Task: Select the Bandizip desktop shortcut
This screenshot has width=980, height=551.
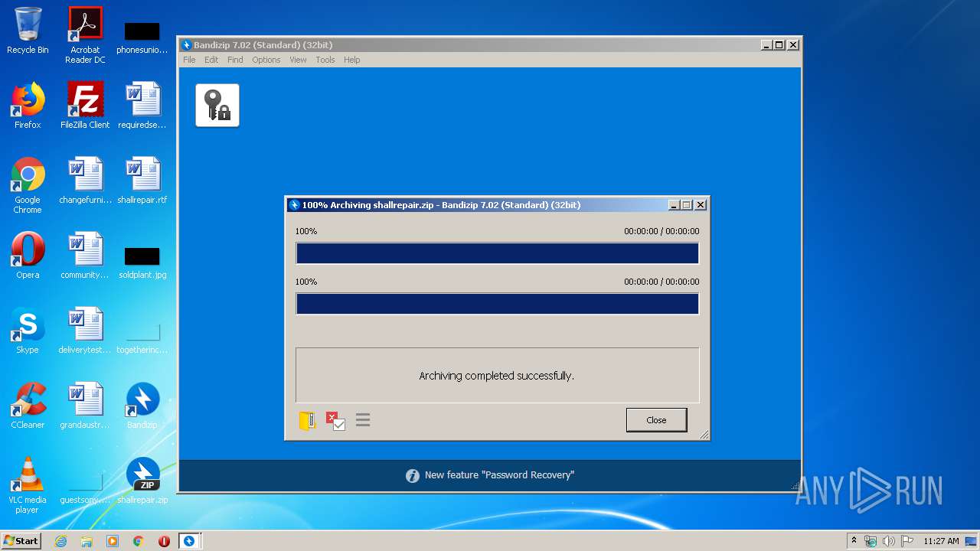Action: 142,406
